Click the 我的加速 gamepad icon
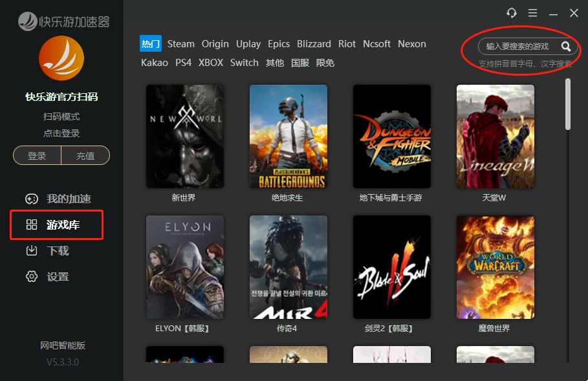Screen dimensions: 588x381 [x=32, y=199]
